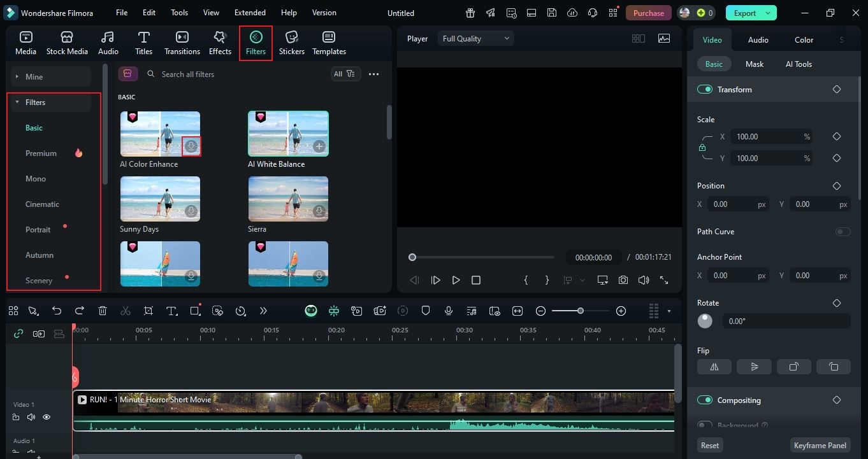Open the Extended menu in the menu bar
This screenshot has width=868, height=459.
[x=249, y=12]
